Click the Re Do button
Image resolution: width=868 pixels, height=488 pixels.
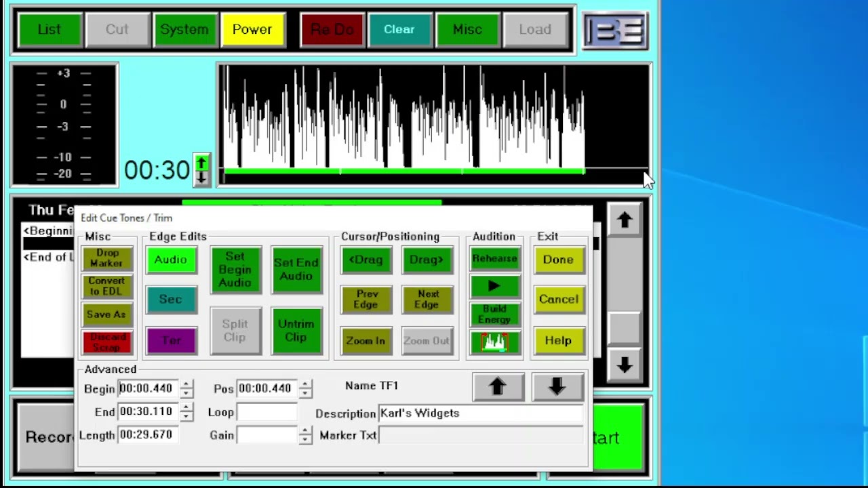click(x=332, y=30)
